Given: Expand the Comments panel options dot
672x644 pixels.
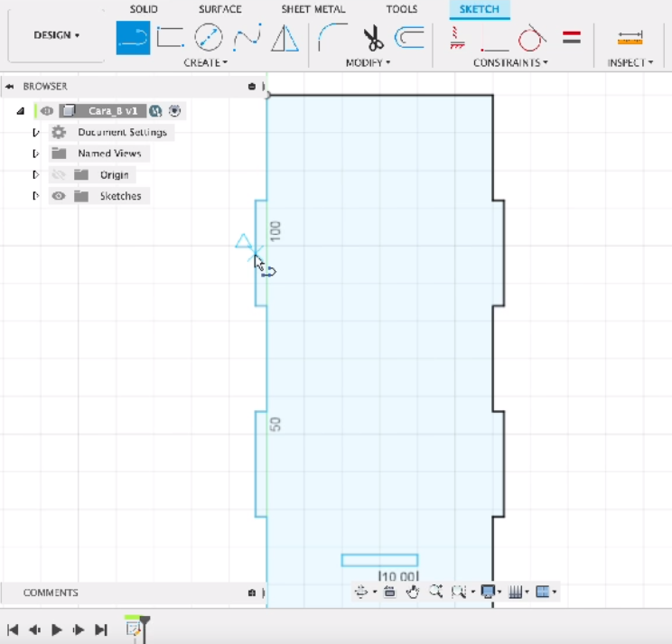Looking at the screenshot, I should pyautogui.click(x=252, y=593).
